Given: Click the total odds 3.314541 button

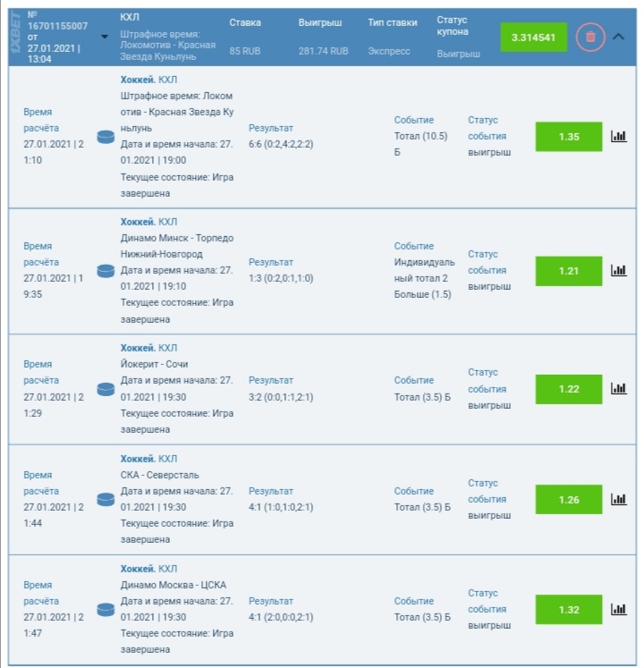Looking at the screenshot, I should [534, 38].
